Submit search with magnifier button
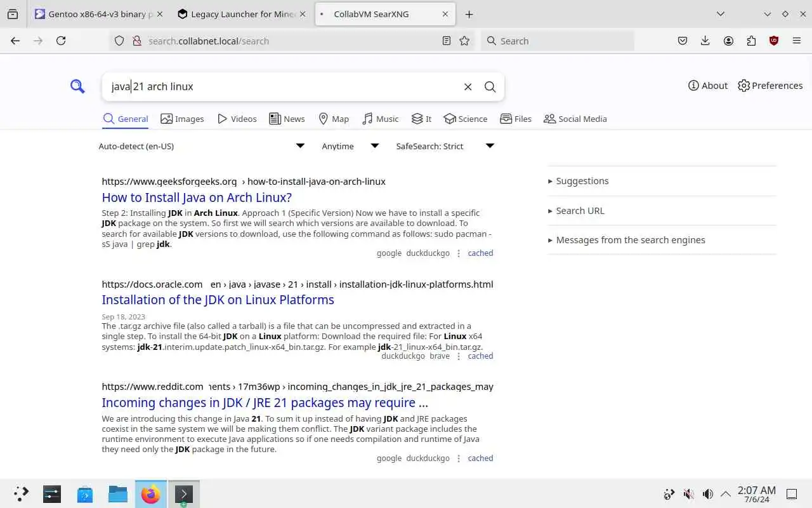Viewport: 812px width, 508px height. (490, 87)
